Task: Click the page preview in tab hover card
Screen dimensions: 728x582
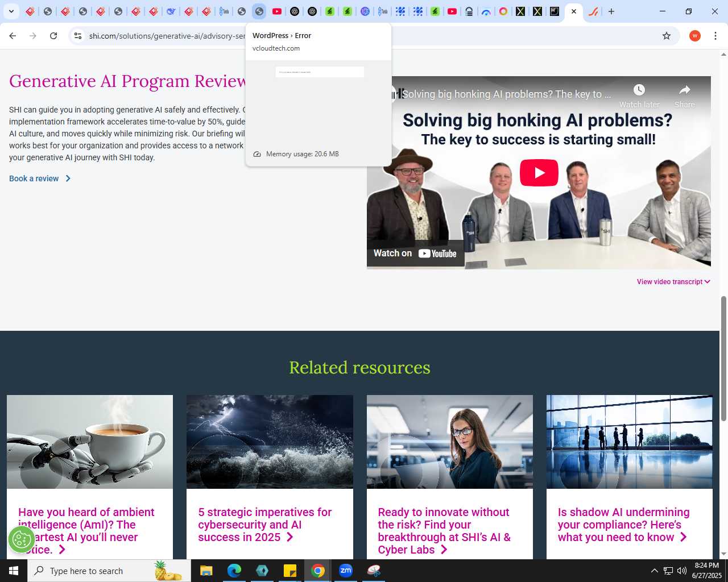Action: [318, 101]
